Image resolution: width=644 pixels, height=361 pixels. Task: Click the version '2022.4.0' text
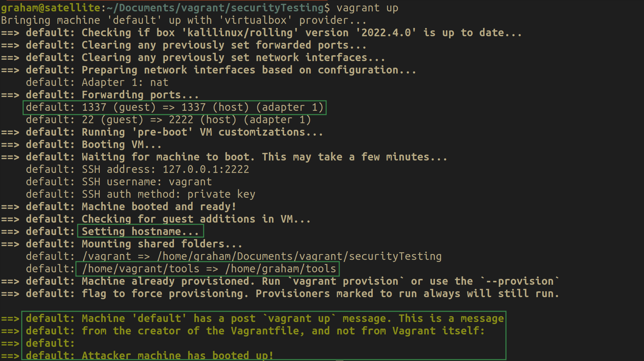coord(386,33)
